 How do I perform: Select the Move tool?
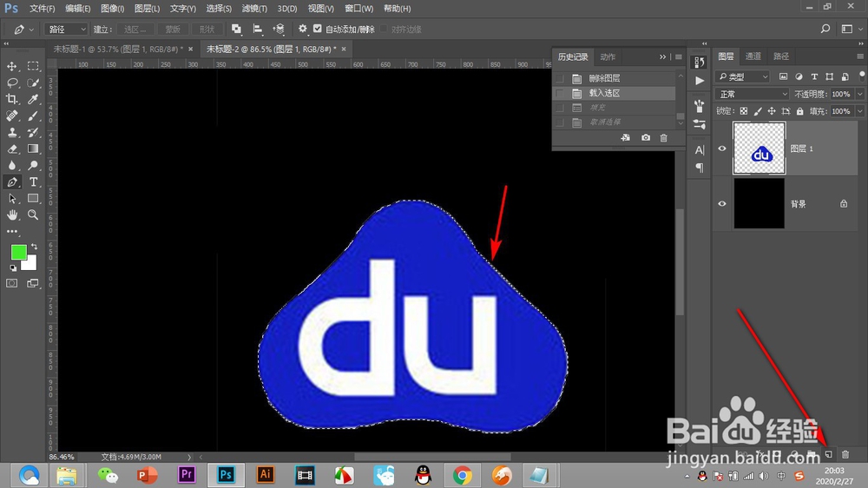coord(11,66)
